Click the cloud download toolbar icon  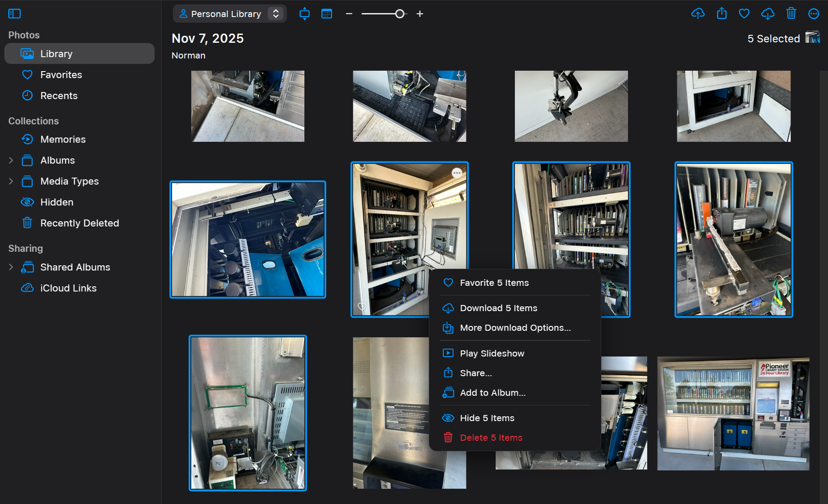[x=767, y=14]
